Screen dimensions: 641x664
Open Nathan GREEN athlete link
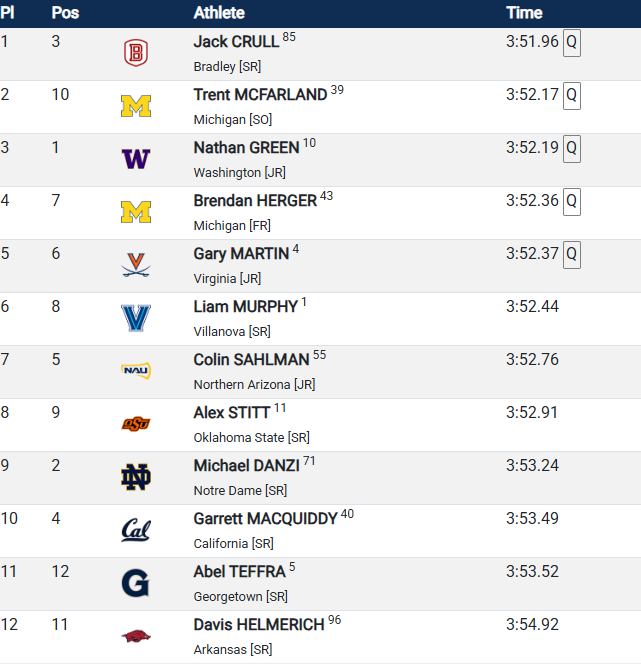(x=246, y=148)
